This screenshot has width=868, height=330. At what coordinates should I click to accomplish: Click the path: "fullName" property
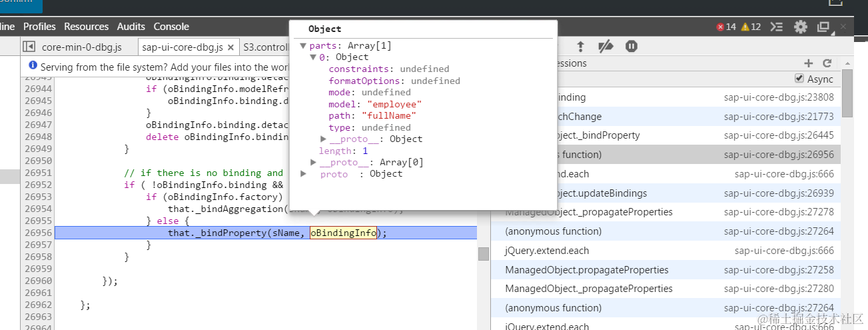pos(372,116)
